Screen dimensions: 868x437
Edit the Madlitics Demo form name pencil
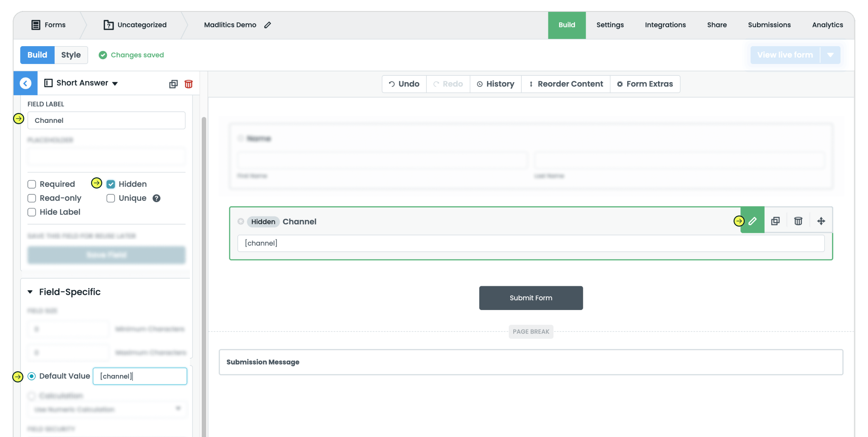[267, 25]
